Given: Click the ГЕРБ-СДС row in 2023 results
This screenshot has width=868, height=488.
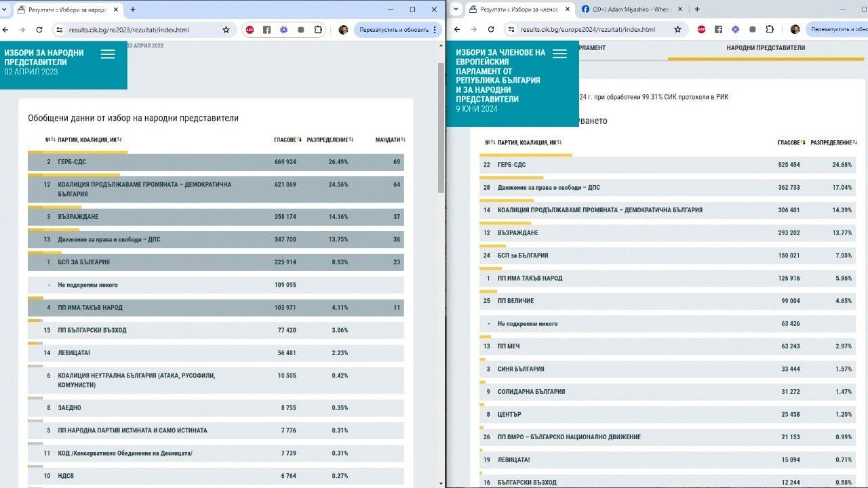Looking at the screenshot, I should (216, 162).
